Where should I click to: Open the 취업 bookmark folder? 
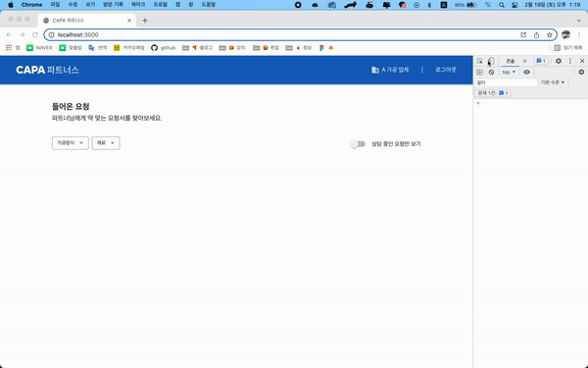(266, 48)
